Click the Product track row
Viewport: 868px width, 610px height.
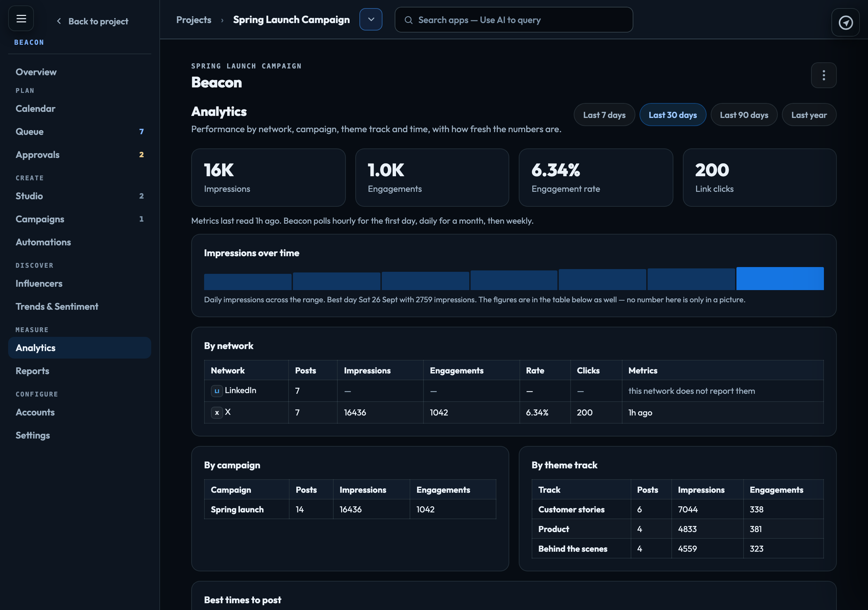pyautogui.click(x=677, y=529)
